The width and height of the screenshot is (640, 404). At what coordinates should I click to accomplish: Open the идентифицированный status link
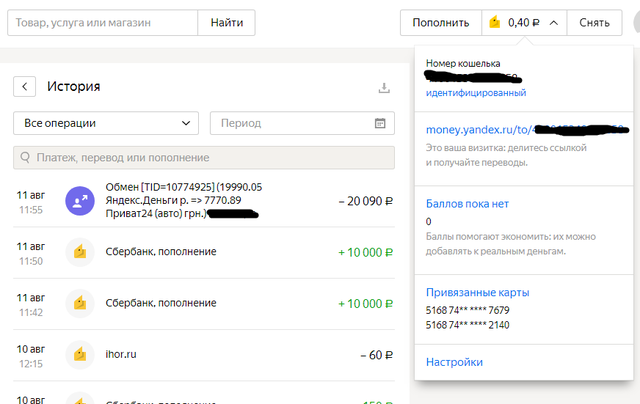point(476,93)
